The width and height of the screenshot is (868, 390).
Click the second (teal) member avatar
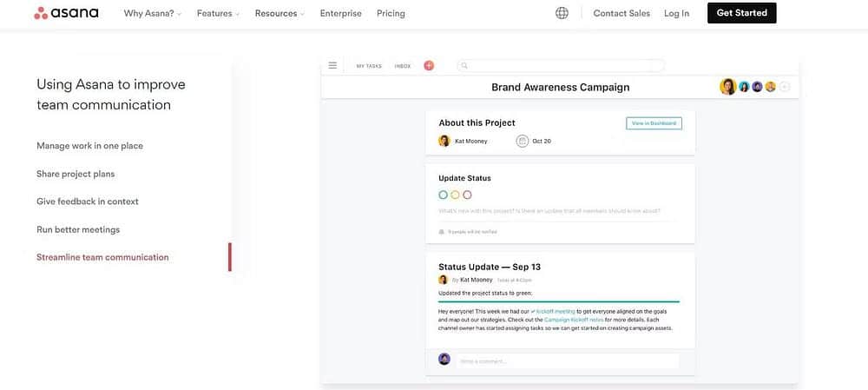744,87
